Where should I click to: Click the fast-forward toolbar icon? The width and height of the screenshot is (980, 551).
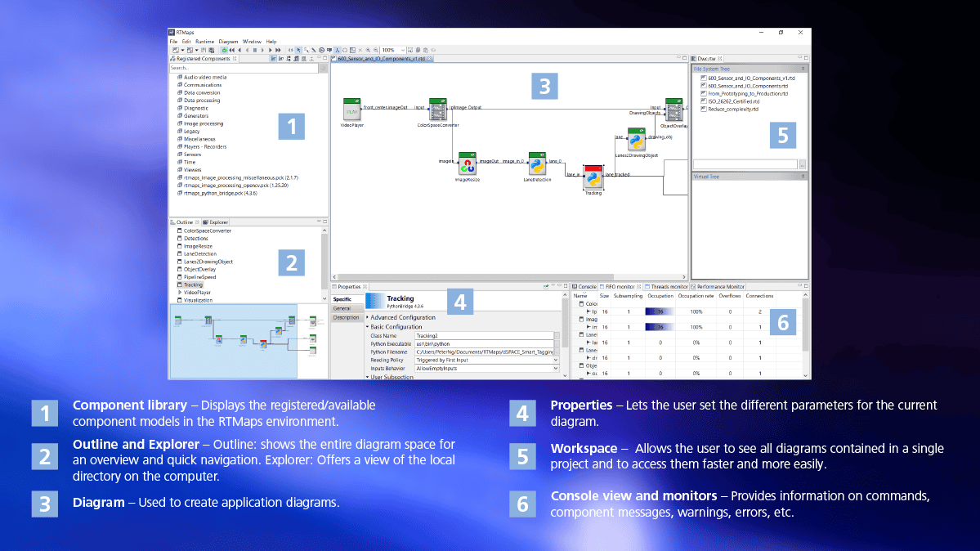pos(278,50)
